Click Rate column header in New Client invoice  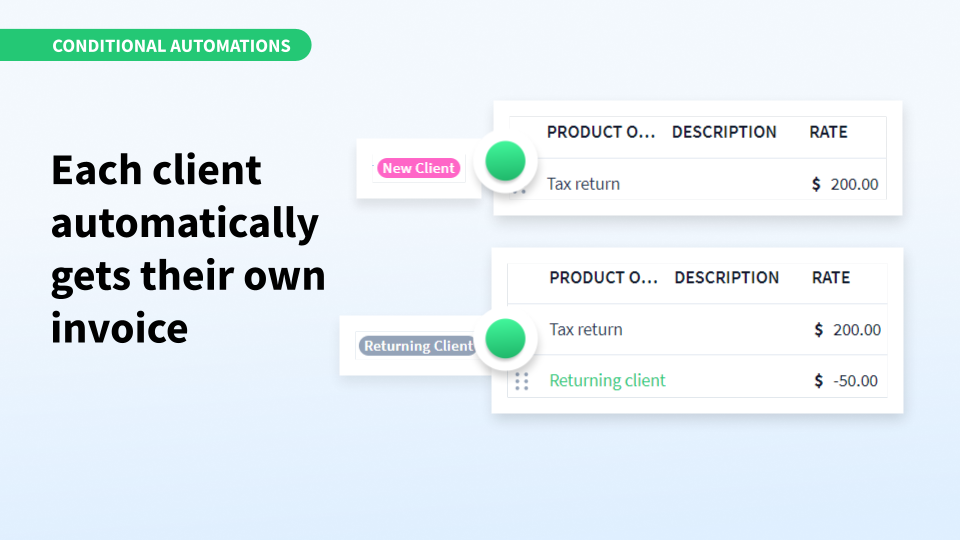point(828,132)
